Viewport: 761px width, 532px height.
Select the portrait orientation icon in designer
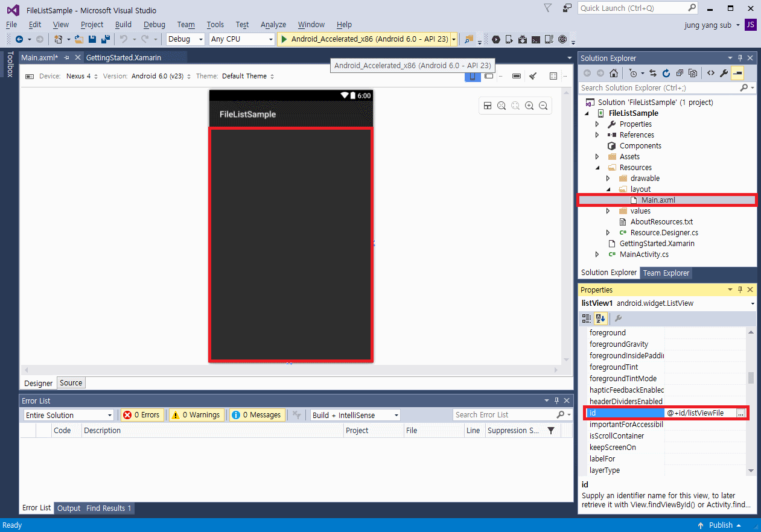[x=473, y=76]
